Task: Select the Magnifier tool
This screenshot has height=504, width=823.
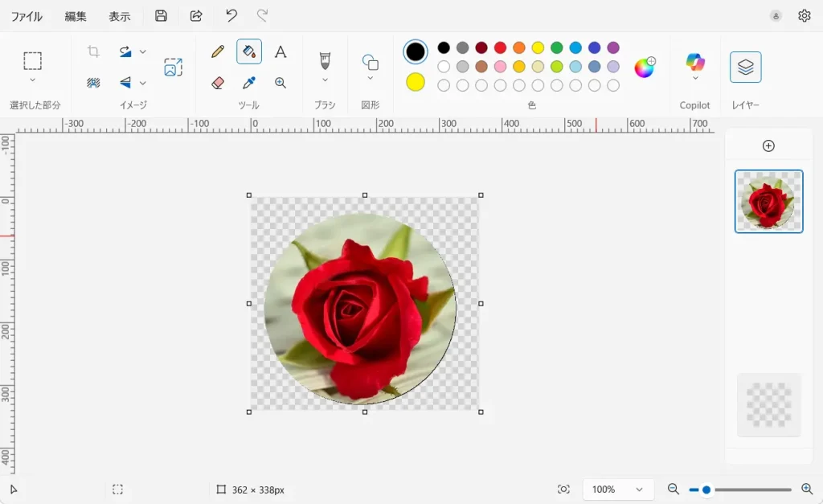Action: 280,83
